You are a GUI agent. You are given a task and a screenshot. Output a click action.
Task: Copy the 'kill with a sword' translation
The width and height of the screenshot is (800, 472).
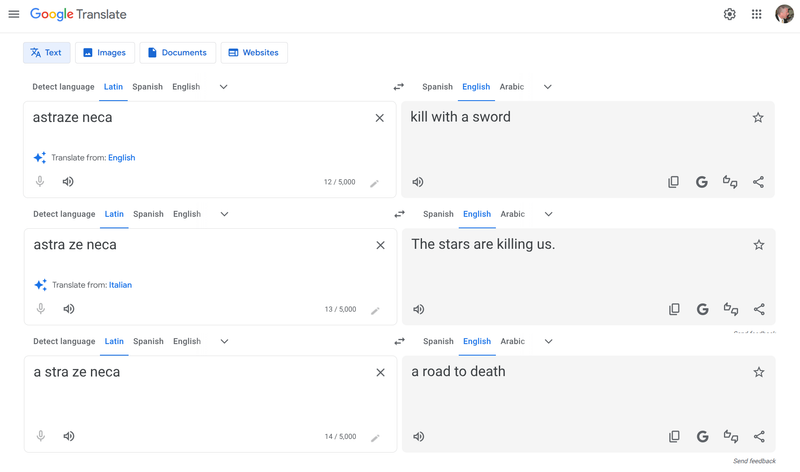click(673, 182)
